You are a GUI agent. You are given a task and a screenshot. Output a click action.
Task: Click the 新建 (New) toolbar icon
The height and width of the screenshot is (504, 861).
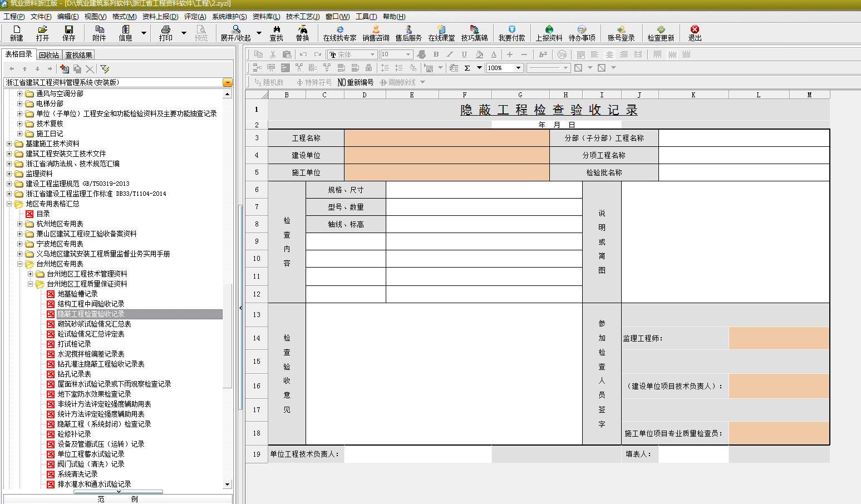point(17,33)
